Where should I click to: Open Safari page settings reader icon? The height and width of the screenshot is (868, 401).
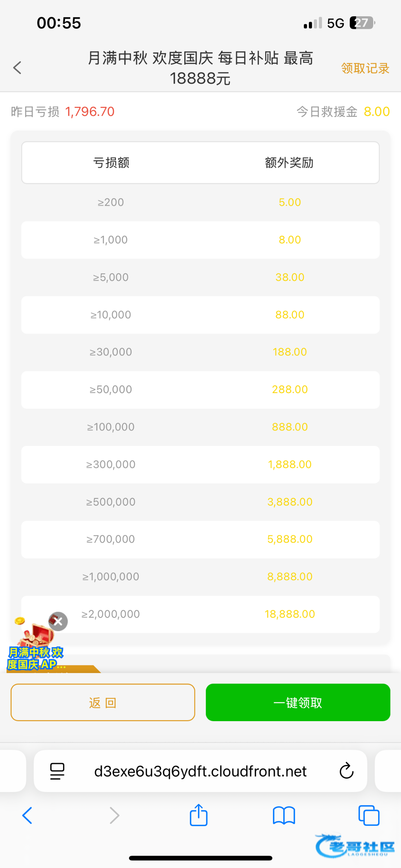[x=57, y=771]
